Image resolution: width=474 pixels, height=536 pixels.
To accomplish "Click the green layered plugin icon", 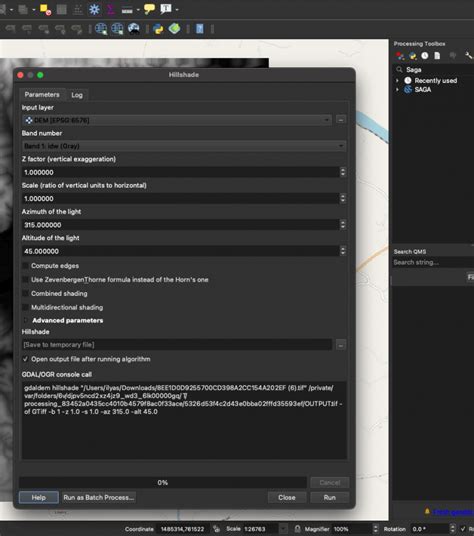I will point(174,28).
